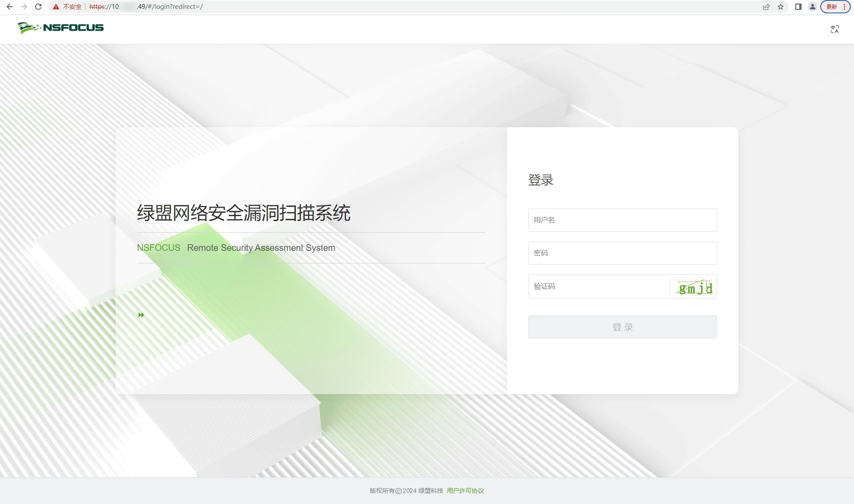Open the browser profile avatar
The image size is (854, 504).
tap(813, 7)
